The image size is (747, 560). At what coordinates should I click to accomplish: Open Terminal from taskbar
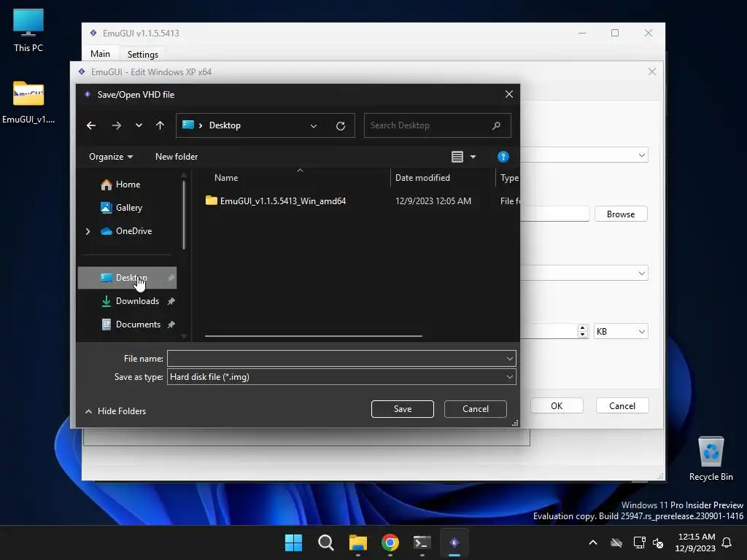[x=422, y=542]
